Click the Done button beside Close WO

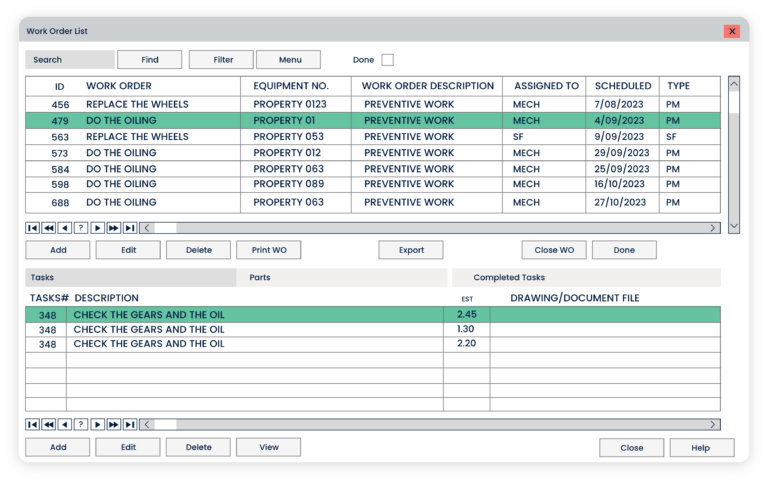pos(624,250)
